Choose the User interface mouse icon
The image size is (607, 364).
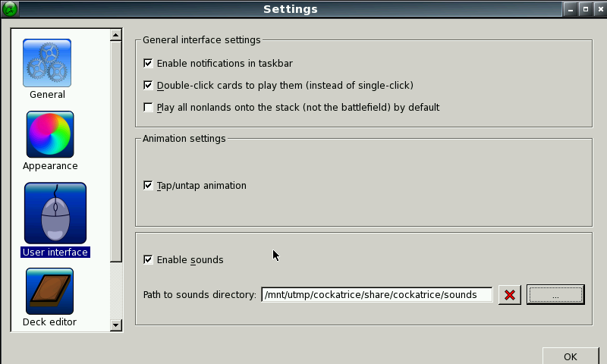(x=55, y=213)
